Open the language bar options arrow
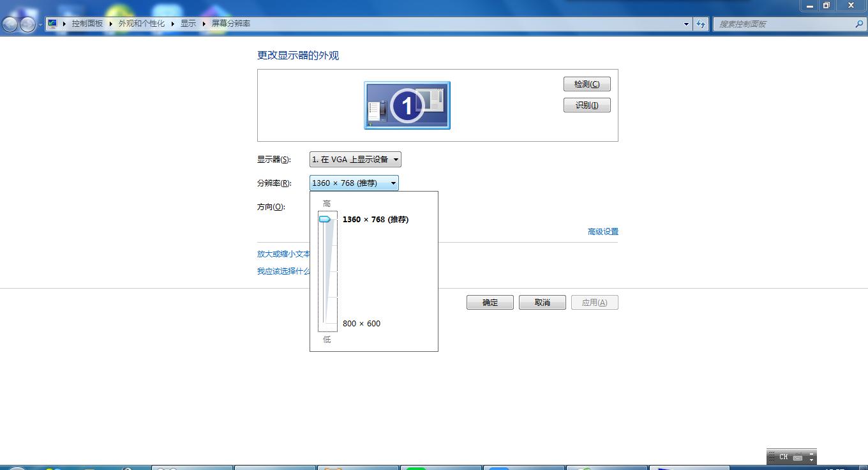Viewport: 868px width, 470px height. click(x=812, y=460)
